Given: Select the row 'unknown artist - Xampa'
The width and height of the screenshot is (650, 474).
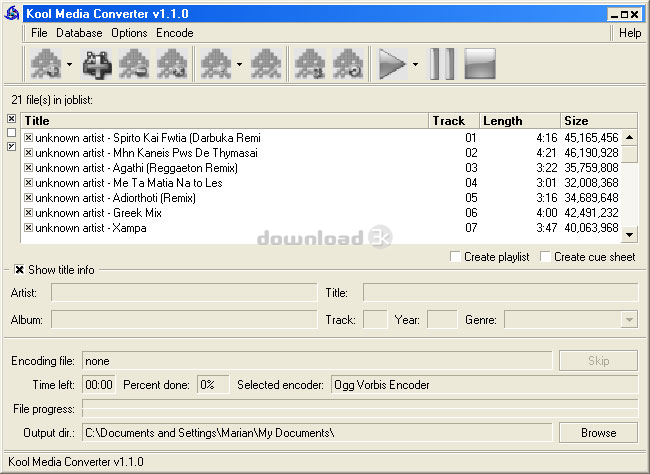Looking at the screenshot, I should click(321, 228).
